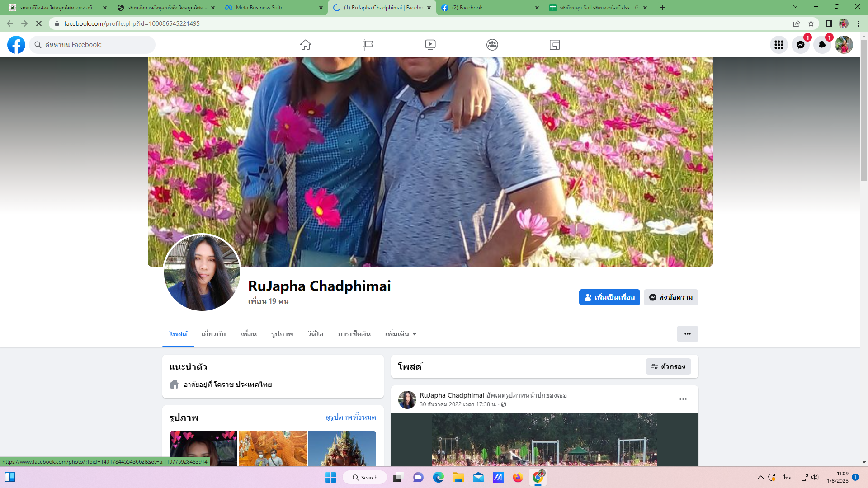Open post options three-dot menu
The height and width of the screenshot is (488, 868).
click(683, 399)
